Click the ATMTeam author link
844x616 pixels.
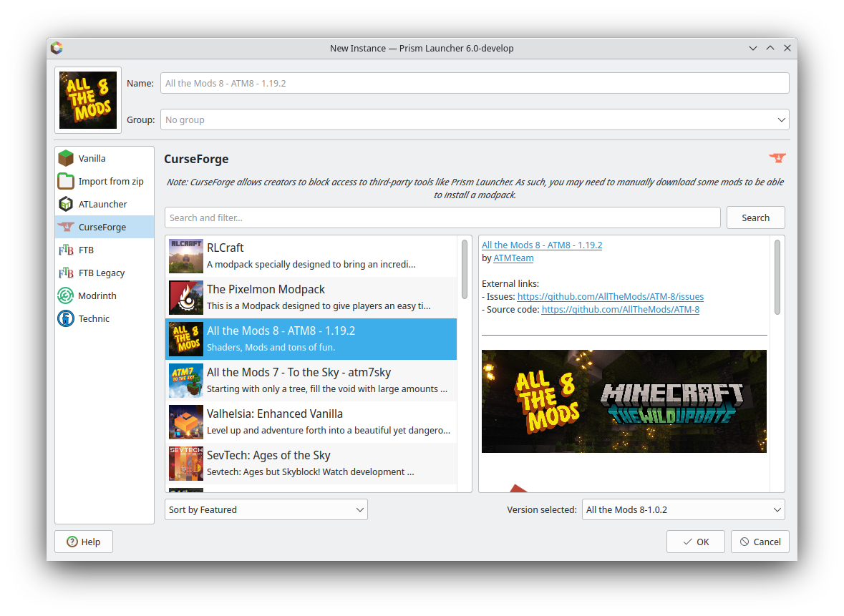tap(513, 258)
